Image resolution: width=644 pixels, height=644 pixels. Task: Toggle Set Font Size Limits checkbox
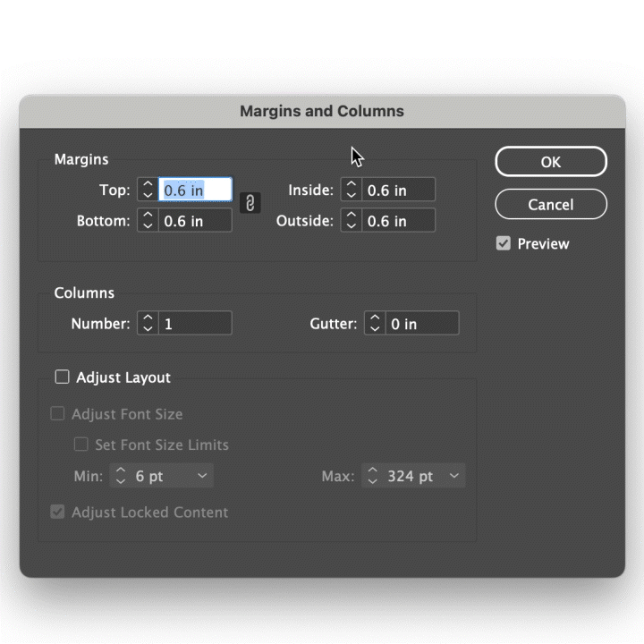tap(80, 444)
